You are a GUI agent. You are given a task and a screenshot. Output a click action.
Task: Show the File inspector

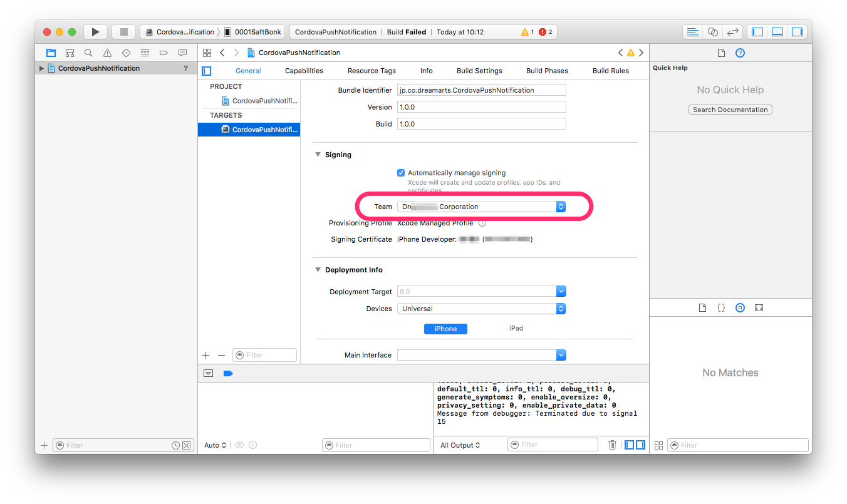(x=721, y=53)
